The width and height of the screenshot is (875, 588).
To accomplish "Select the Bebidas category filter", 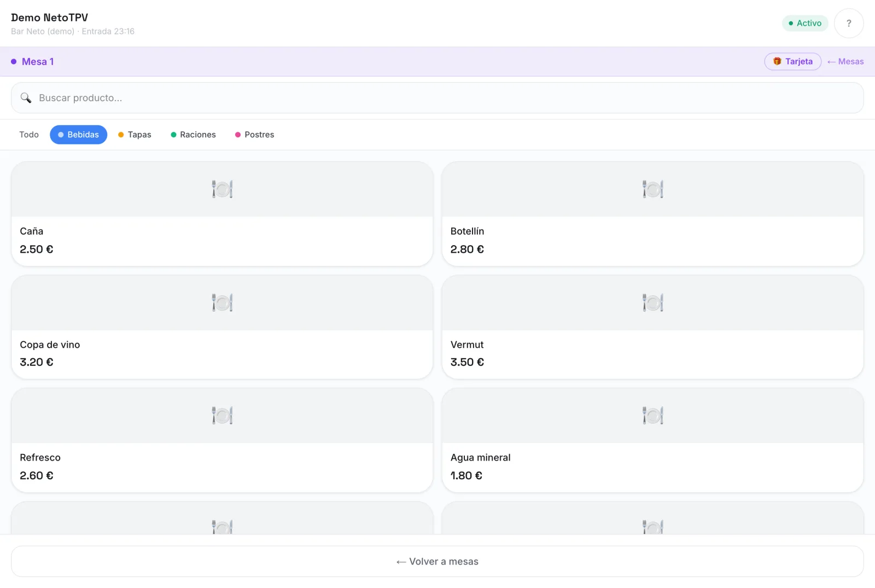I will coord(78,135).
